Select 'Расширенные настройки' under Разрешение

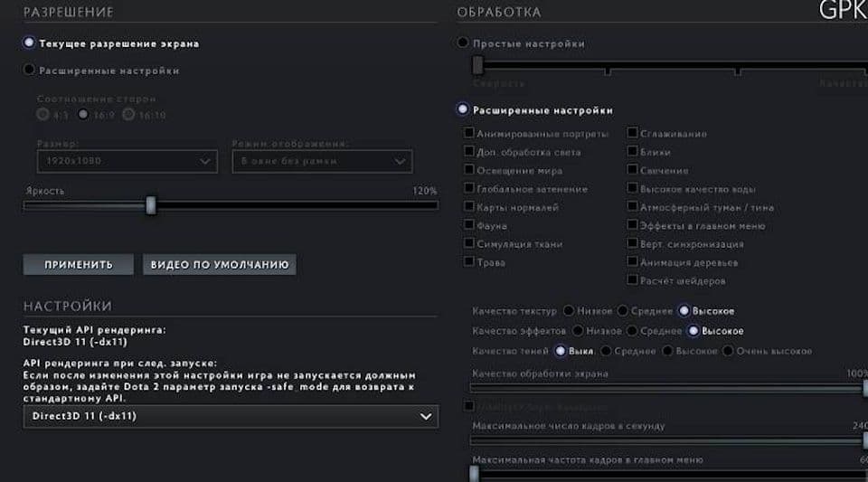pyautogui.click(x=30, y=70)
